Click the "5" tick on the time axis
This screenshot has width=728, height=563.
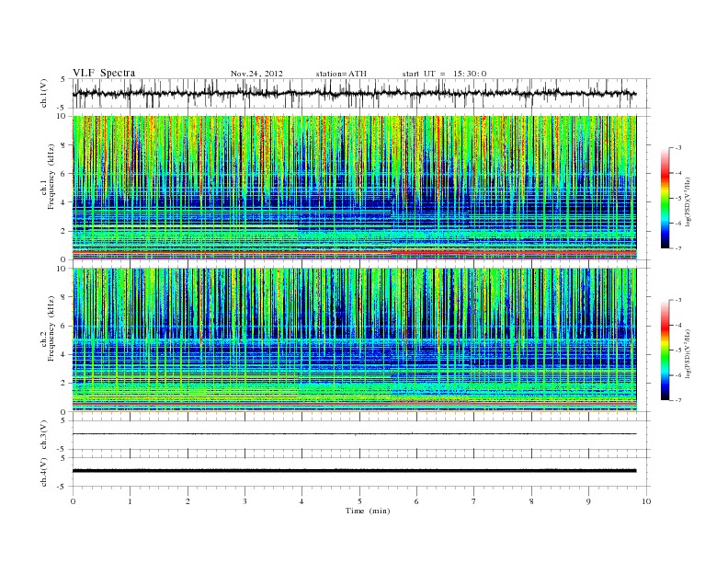coord(359,501)
